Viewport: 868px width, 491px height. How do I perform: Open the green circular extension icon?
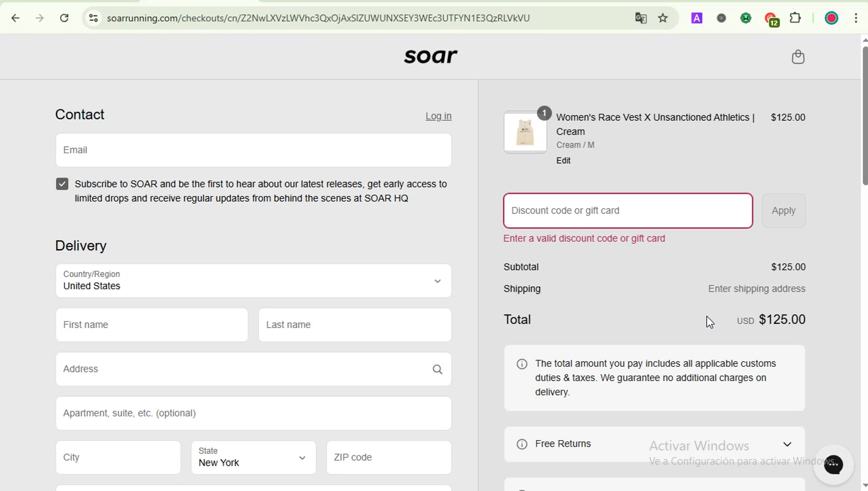(746, 18)
